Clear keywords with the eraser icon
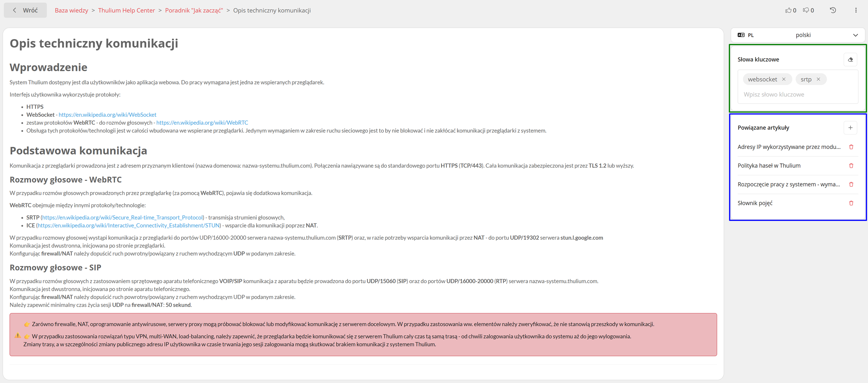The image size is (868, 383). (850, 59)
